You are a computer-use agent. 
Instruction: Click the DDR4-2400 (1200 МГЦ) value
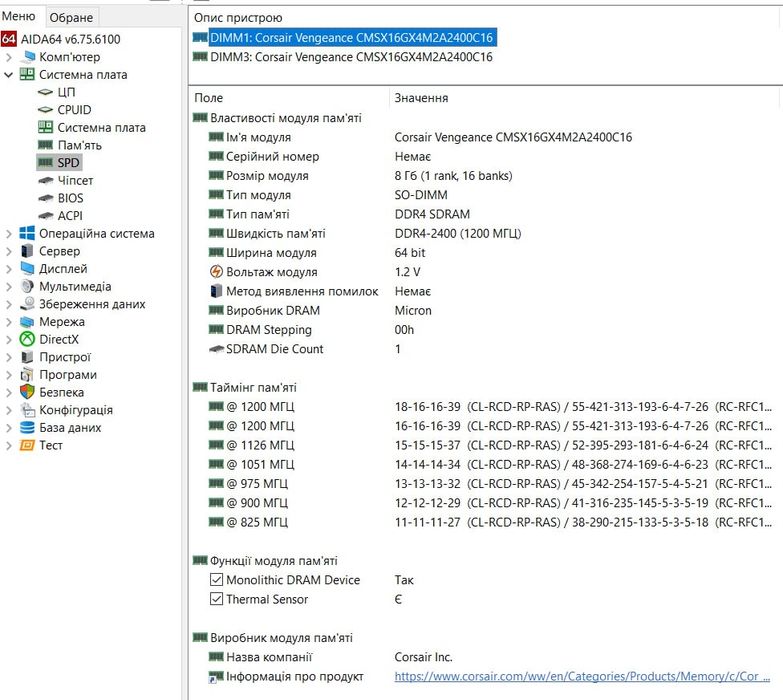(x=457, y=233)
